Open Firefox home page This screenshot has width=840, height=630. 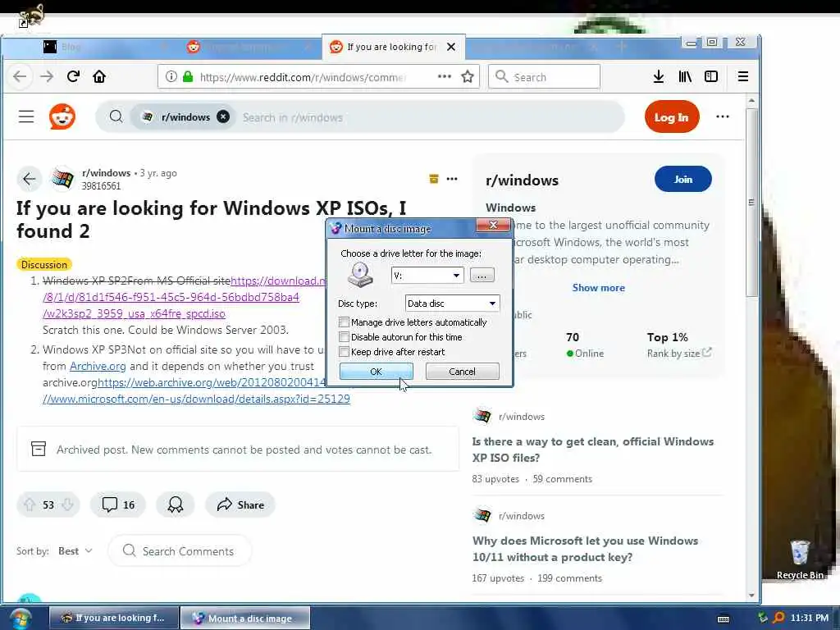(x=99, y=76)
